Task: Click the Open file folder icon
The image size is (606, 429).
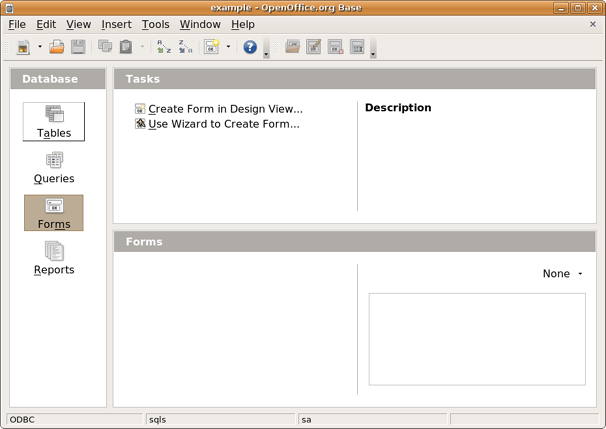Action: tap(57, 47)
